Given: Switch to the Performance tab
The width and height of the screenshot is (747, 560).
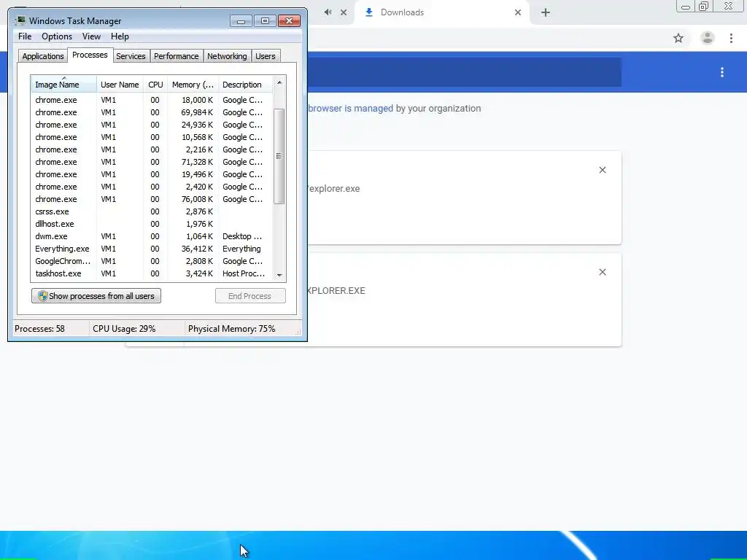Looking at the screenshot, I should (177, 56).
